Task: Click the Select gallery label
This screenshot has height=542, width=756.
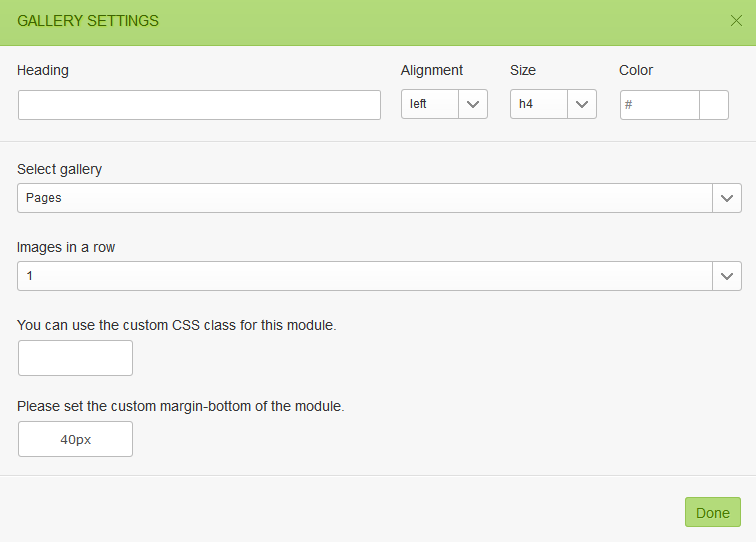Action: point(60,169)
